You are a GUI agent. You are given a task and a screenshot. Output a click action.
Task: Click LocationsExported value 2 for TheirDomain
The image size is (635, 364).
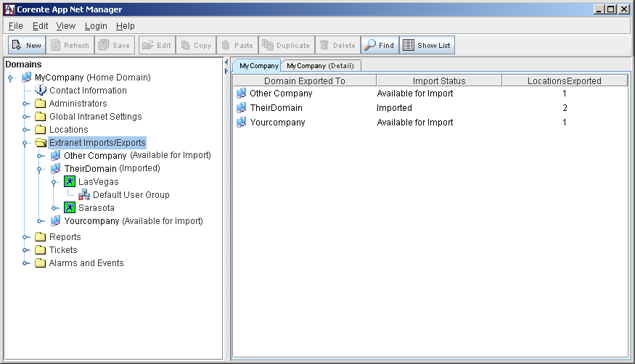[x=565, y=108]
